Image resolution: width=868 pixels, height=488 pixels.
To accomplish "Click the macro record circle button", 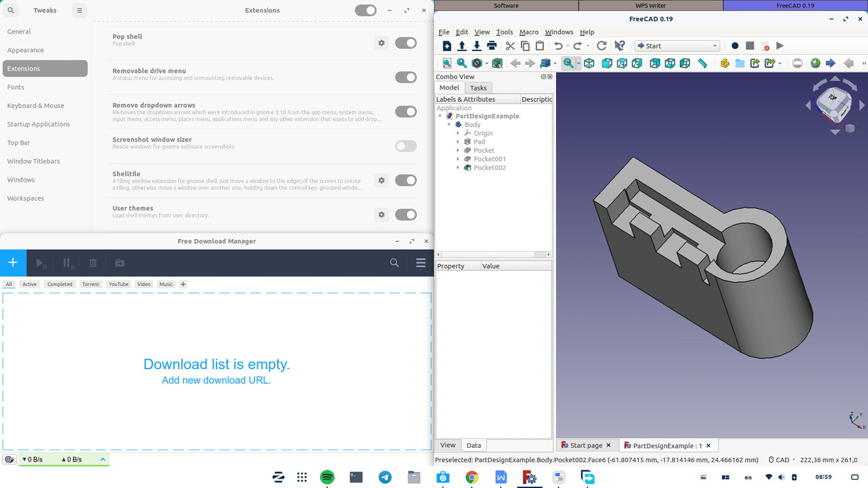I will (735, 46).
